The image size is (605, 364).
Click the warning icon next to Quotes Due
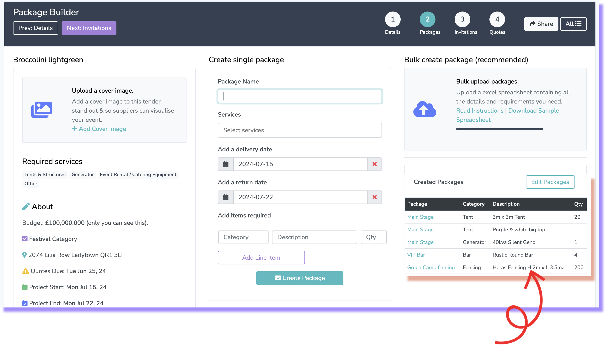(25, 271)
